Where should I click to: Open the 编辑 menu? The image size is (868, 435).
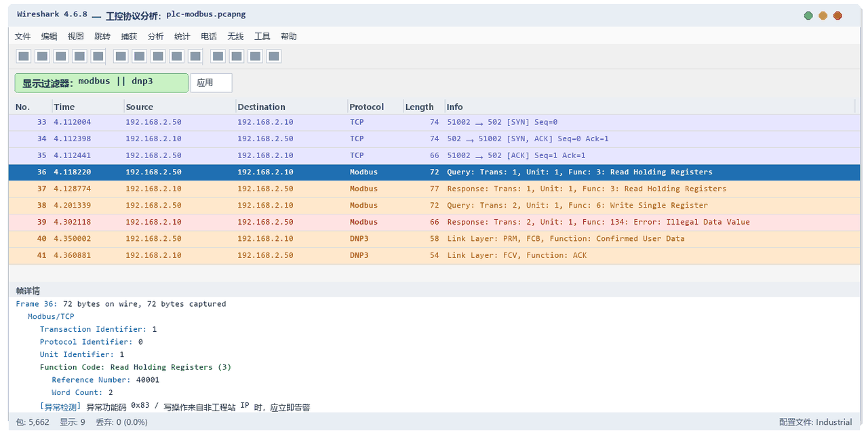[x=50, y=37]
